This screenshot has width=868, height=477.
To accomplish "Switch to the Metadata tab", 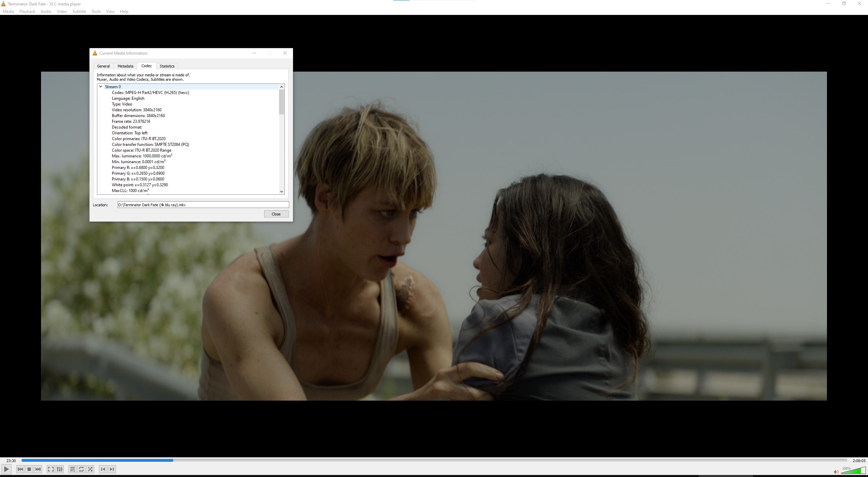I will 125,66.
